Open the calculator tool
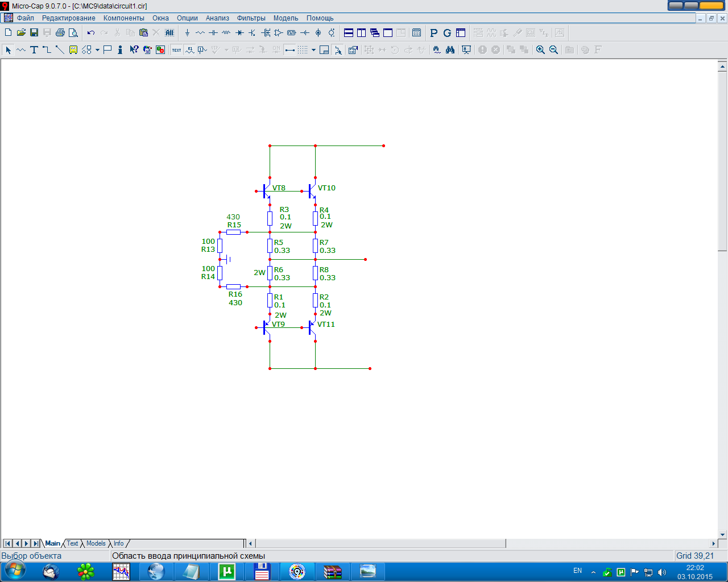728x582 pixels. pyautogui.click(x=417, y=33)
